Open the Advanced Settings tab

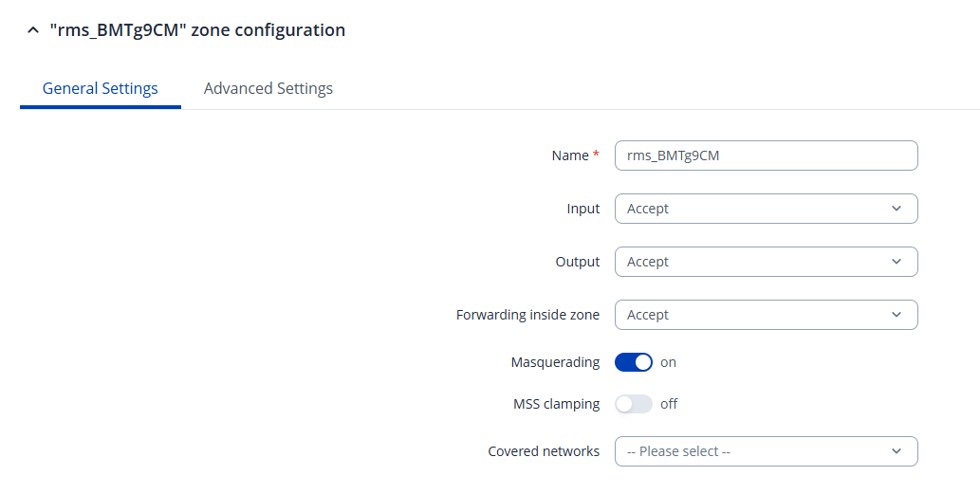point(268,88)
